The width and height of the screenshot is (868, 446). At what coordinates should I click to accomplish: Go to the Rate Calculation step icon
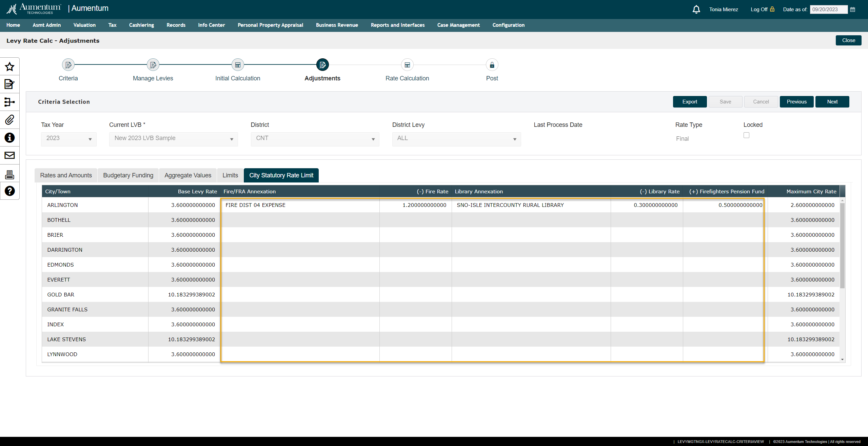pyautogui.click(x=407, y=65)
